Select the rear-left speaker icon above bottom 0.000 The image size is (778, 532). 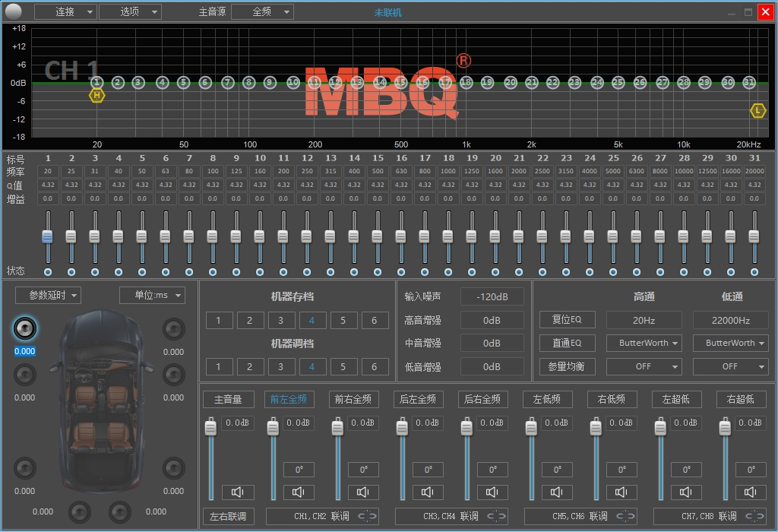pos(24,468)
